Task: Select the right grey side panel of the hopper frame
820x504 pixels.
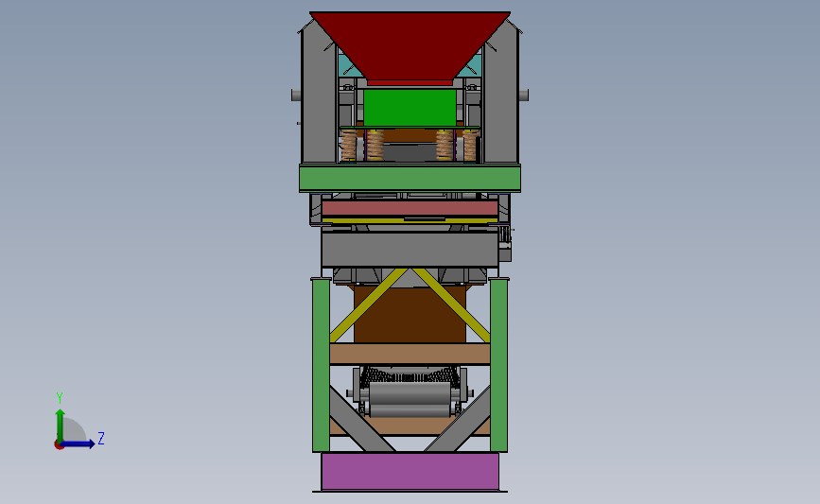Action: point(501,96)
